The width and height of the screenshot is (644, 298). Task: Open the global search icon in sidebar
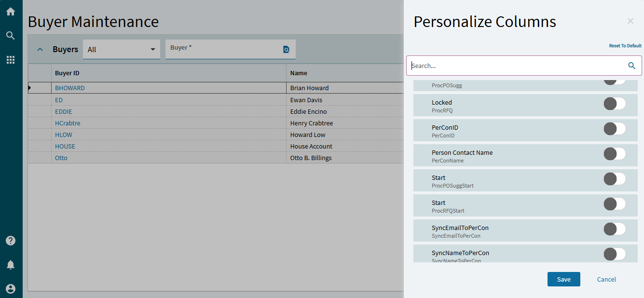[x=11, y=36]
